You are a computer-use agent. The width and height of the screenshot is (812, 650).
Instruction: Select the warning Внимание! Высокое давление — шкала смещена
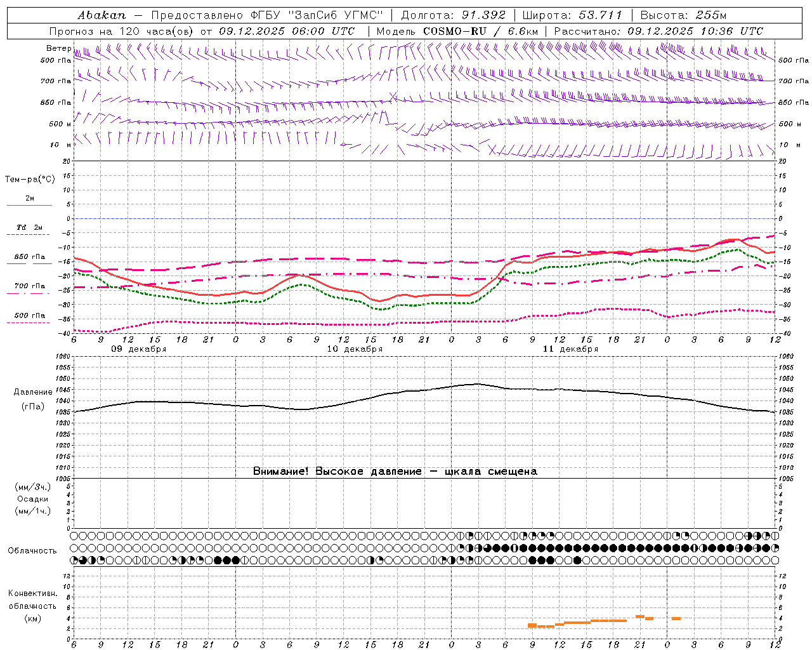click(x=395, y=472)
